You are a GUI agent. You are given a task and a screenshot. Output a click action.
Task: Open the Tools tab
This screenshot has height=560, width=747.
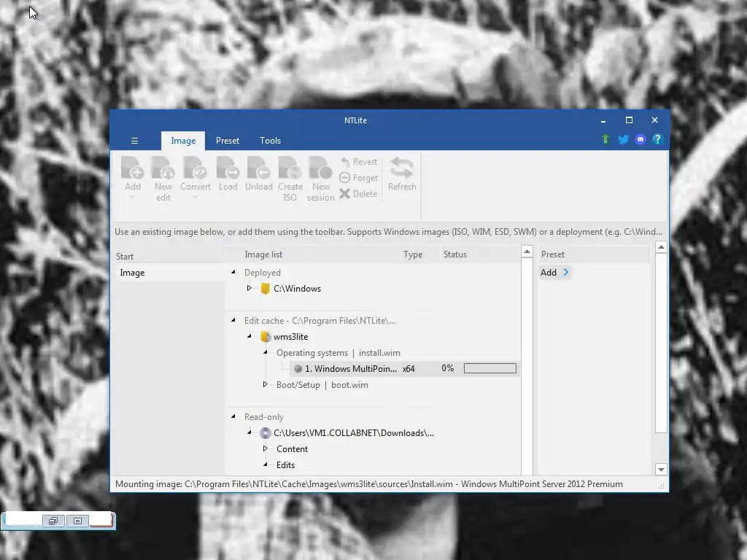click(x=270, y=141)
